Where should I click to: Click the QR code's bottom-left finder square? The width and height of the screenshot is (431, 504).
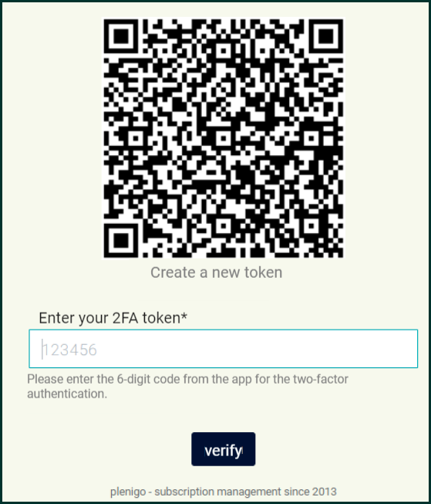tap(121, 241)
